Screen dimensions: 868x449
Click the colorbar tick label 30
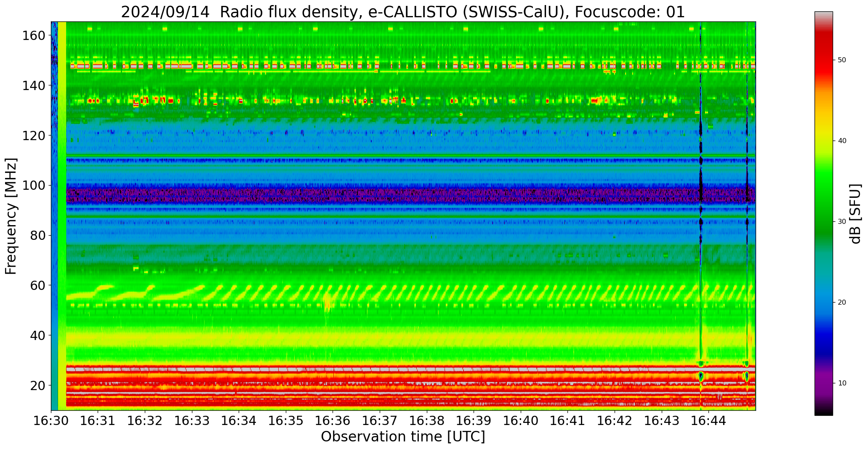click(x=842, y=222)
